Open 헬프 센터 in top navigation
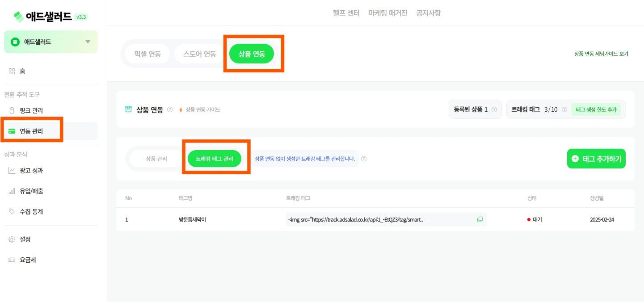 coord(346,13)
